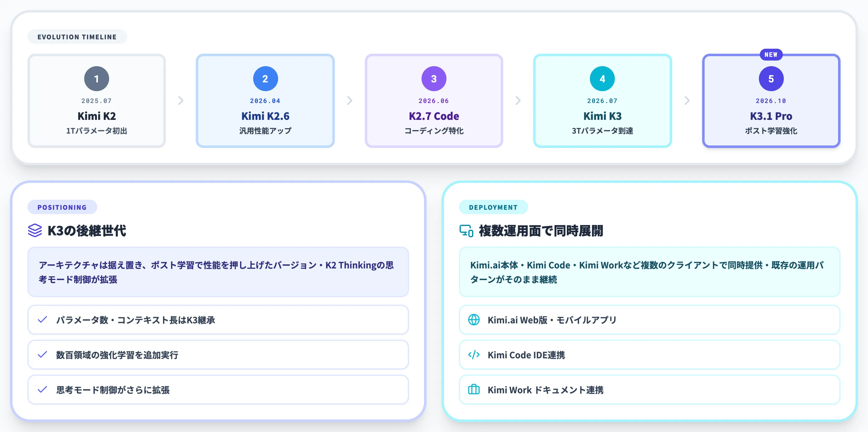The height and width of the screenshot is (432, 868).
Task: Click the description starting with アーキテクチャは据え置き
Action: [x=216, y=272]
